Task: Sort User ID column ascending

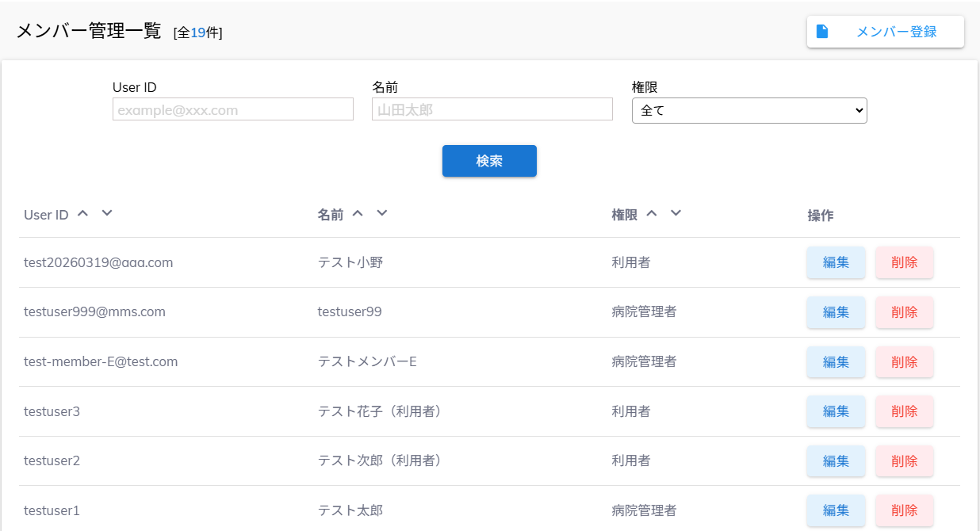Action: [x=82, y=212]
